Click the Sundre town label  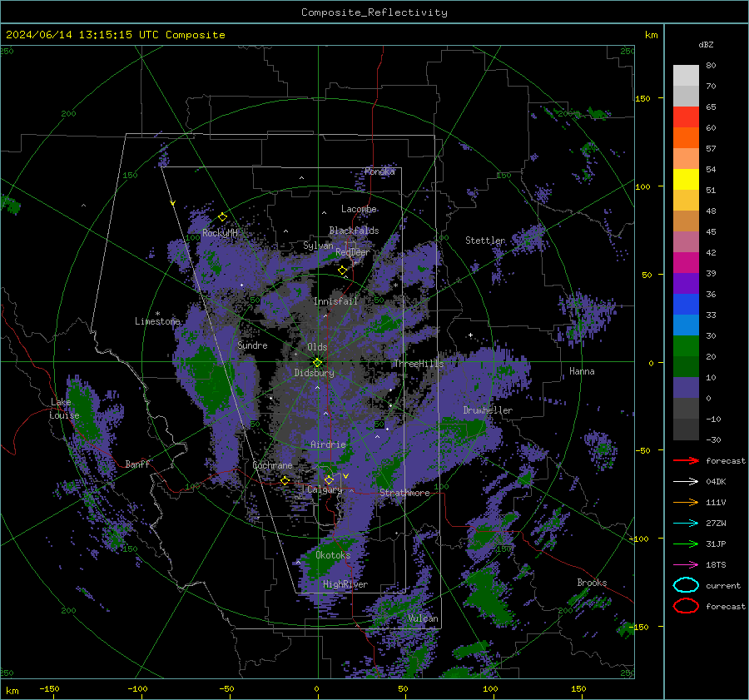click(x=252, y=345)
